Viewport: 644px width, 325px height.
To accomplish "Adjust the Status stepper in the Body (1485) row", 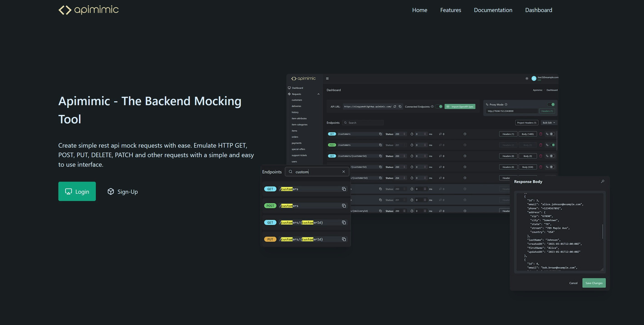I will (404, 134).
